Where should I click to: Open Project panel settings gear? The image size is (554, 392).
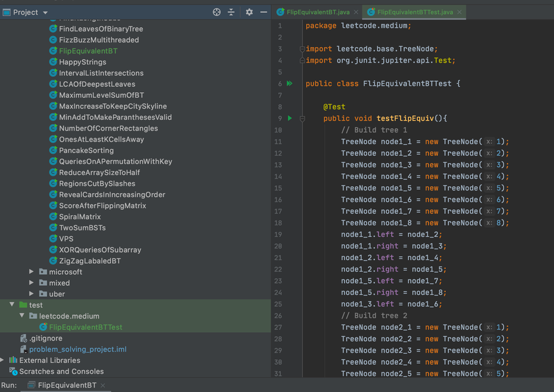pyautogui.click(x=249, y=12)
